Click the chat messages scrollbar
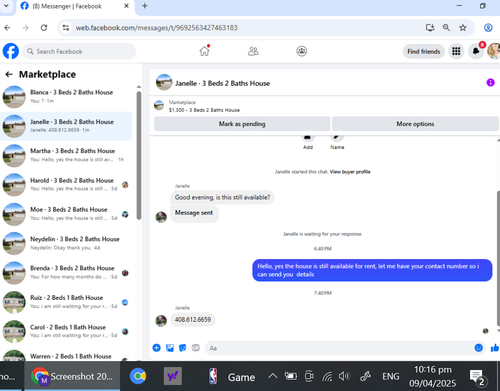The height and width of the screenshot is (391, 500). [498, 257]
